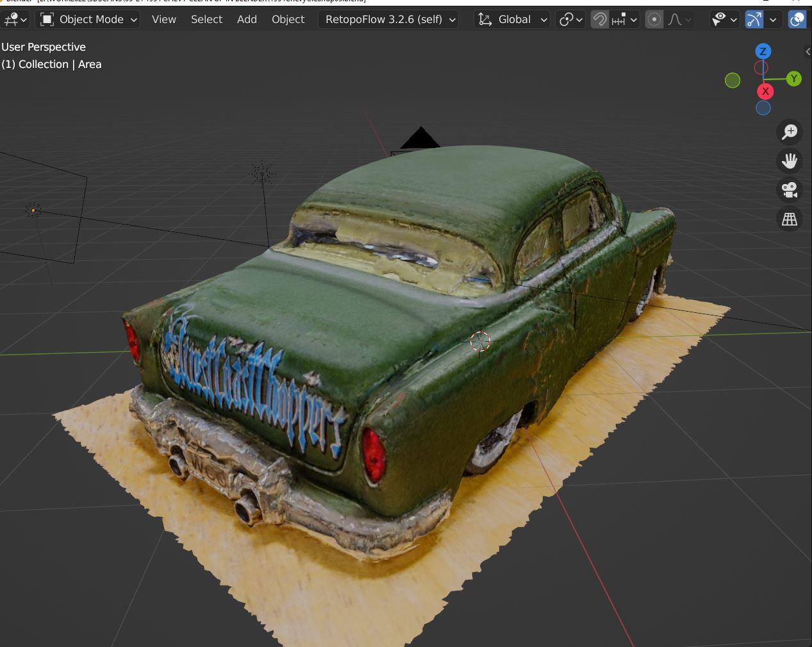Open the Object Mode dropdown

[89, 19]
